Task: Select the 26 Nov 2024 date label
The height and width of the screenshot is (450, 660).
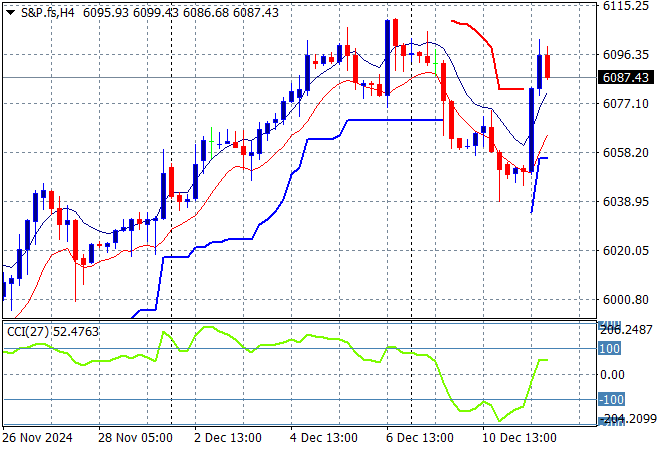Action: 37,438
